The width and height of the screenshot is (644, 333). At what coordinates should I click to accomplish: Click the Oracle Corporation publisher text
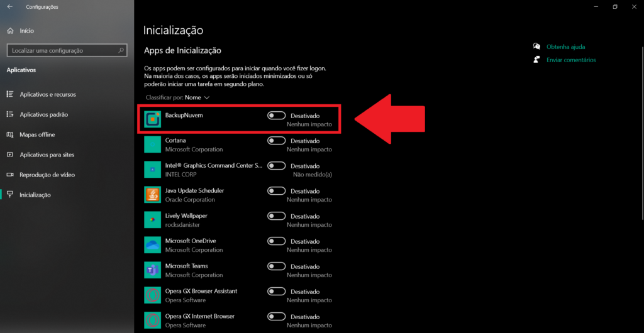coord(190,200)
